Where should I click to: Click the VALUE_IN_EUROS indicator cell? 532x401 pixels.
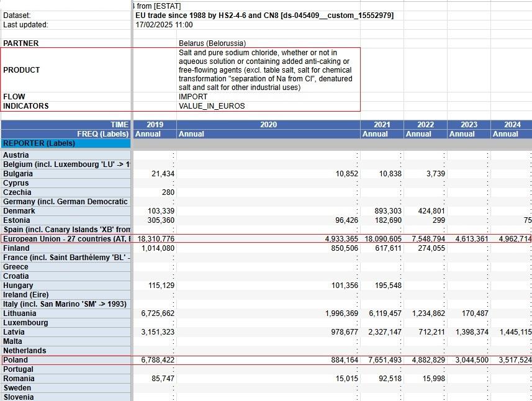point(268,106)
